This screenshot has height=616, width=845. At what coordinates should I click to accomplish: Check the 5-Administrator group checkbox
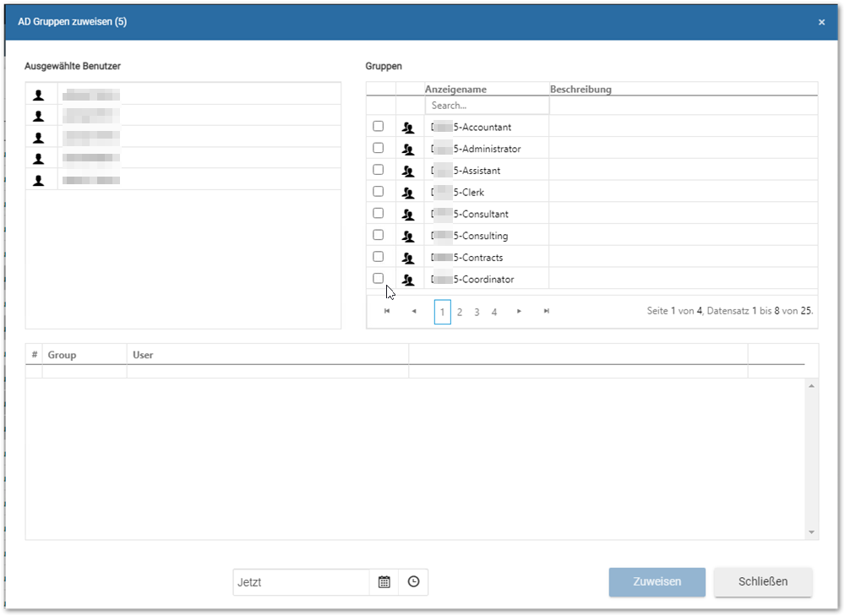(379, 148)
